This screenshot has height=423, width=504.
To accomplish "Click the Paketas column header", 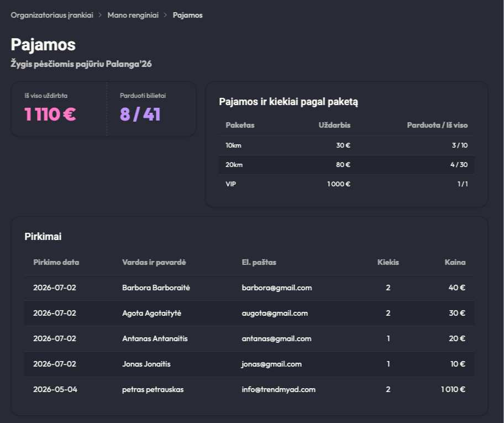I will (240, 125).
